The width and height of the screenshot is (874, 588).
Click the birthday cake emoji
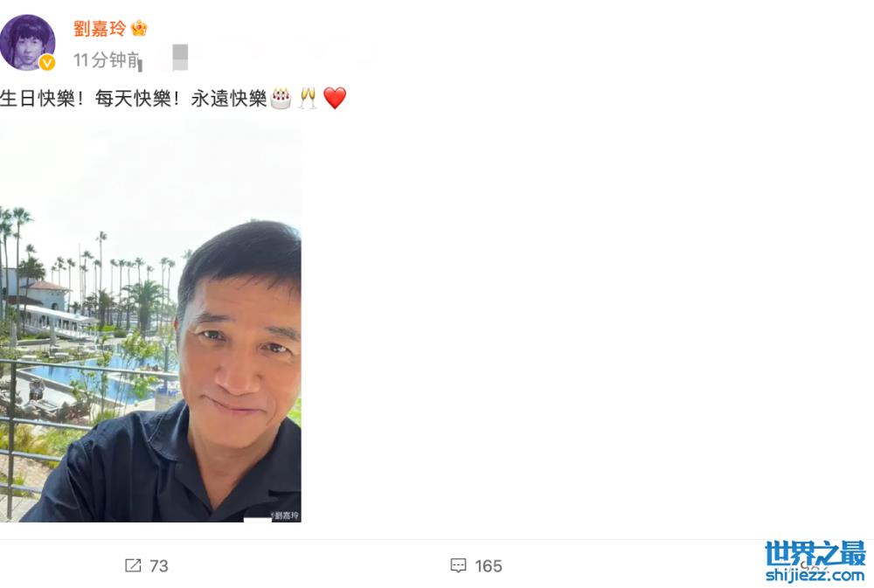[x=281, y=98]
